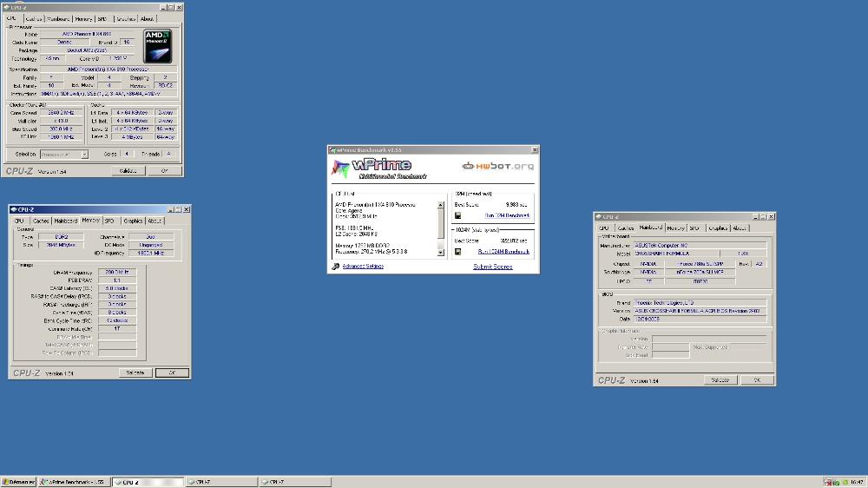868x488 pixels.
Task: Open the Démarrer start button
Action: click(18, 483)
